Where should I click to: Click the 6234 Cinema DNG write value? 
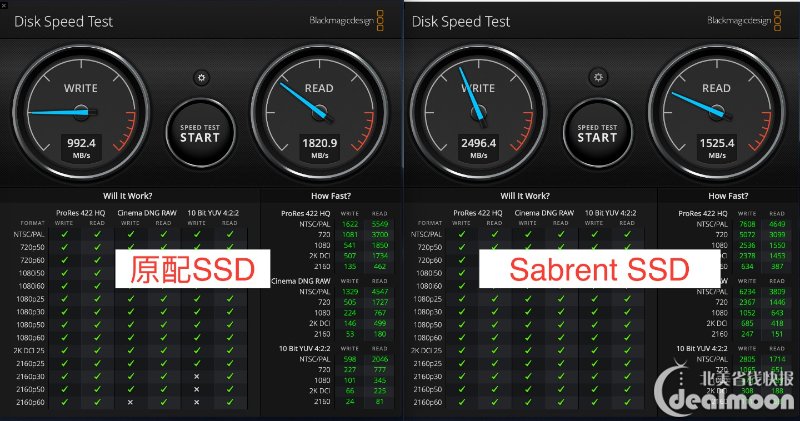tap(747, 291)
